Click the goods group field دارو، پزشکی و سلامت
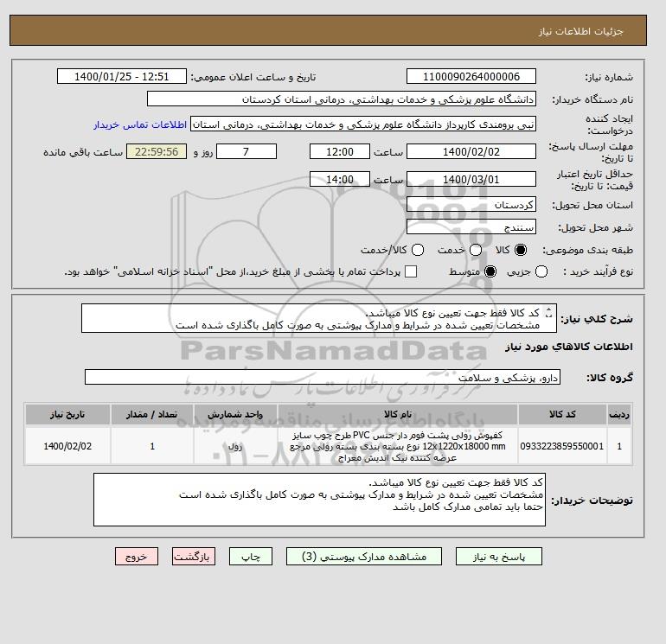The image size is (666, 644). (323, 377)
